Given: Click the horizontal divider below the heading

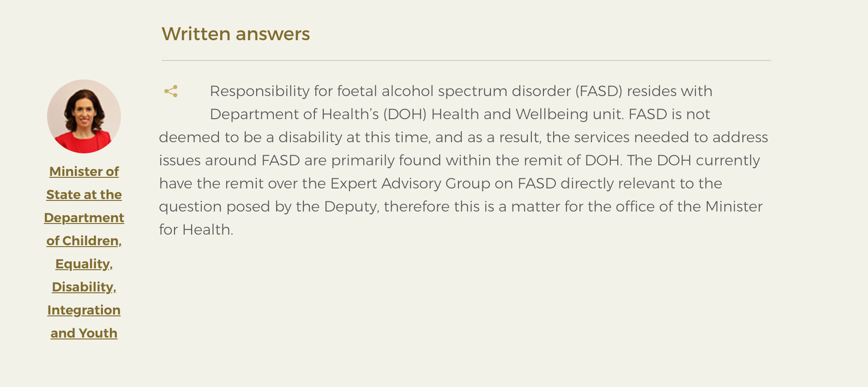Looking at the screenshot, I should pos(466,60).
